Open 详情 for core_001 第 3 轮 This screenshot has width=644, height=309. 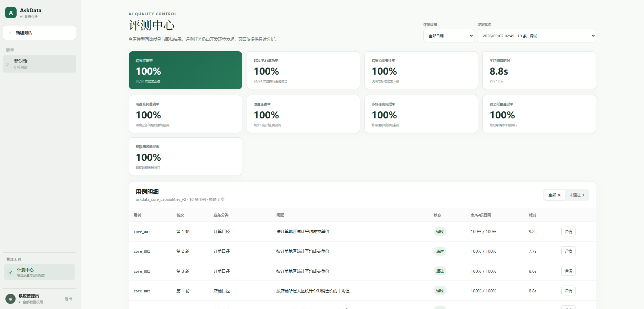(568, 271)
